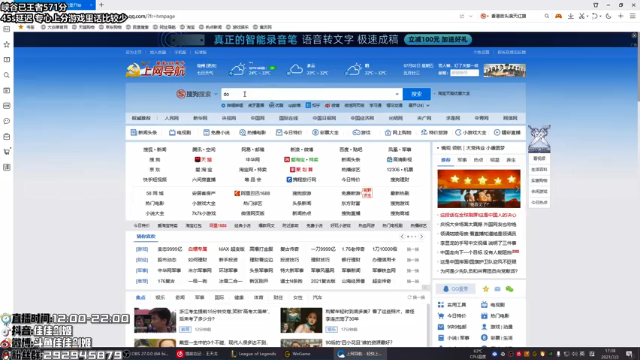Click the 今日特价 category in the icon row
This screenshot has height=360, width=640.
tap(289, 133)
